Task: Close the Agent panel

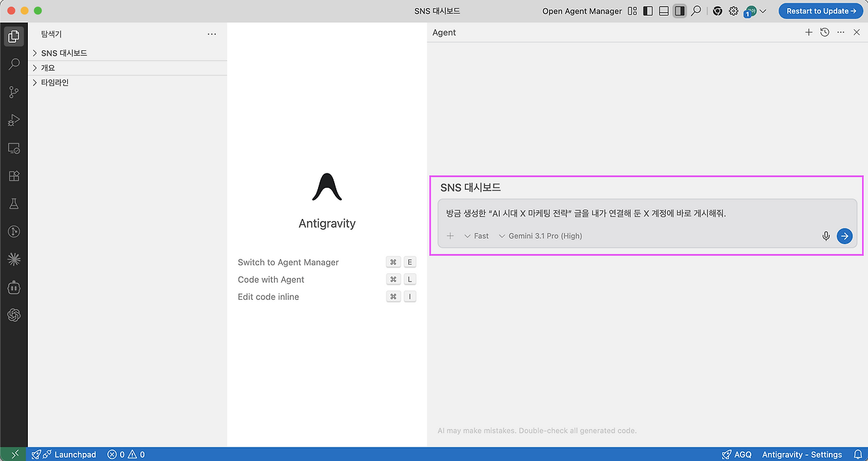Action: click(856, 33)
